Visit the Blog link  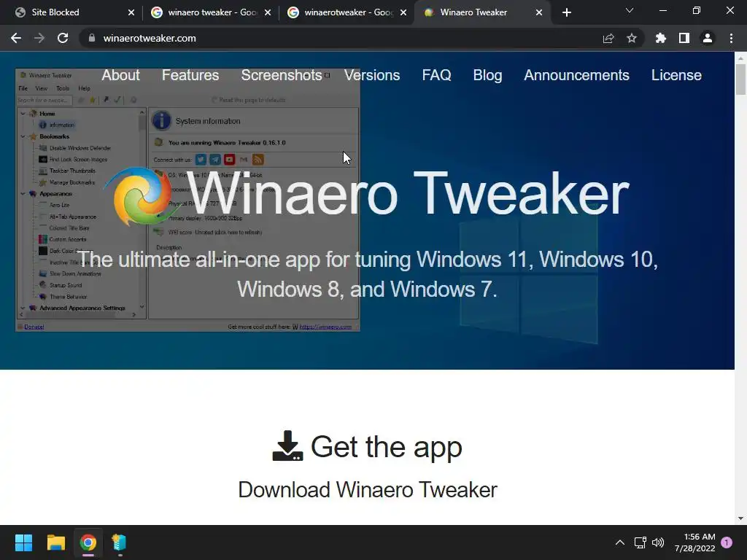tap(487, 75)
